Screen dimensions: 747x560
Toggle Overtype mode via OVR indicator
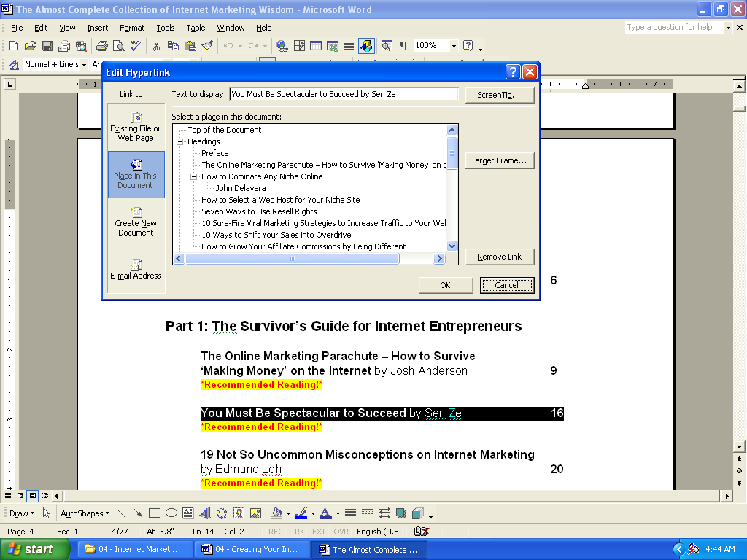341,532
